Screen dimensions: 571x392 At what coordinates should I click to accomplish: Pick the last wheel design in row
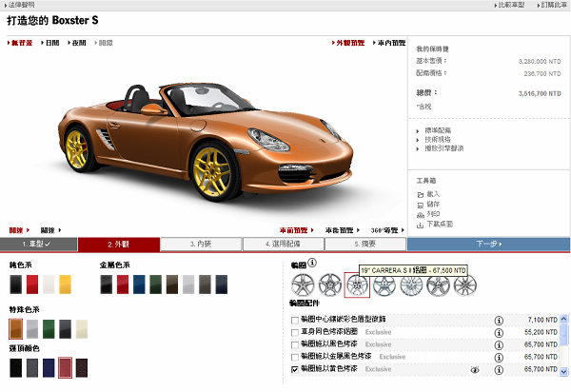pyautogui.click(x=463, y=283)
